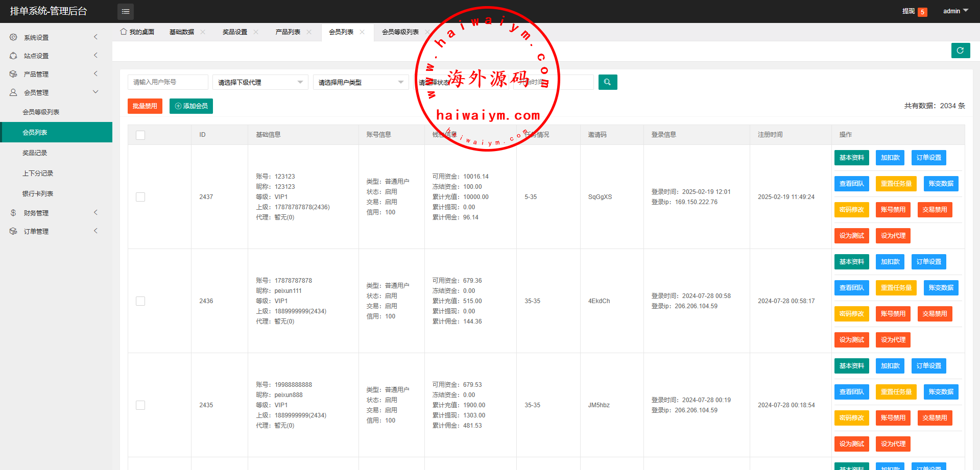Click the red 批量禁用 button
Viewport: 980px width, 470px height.
145,106
